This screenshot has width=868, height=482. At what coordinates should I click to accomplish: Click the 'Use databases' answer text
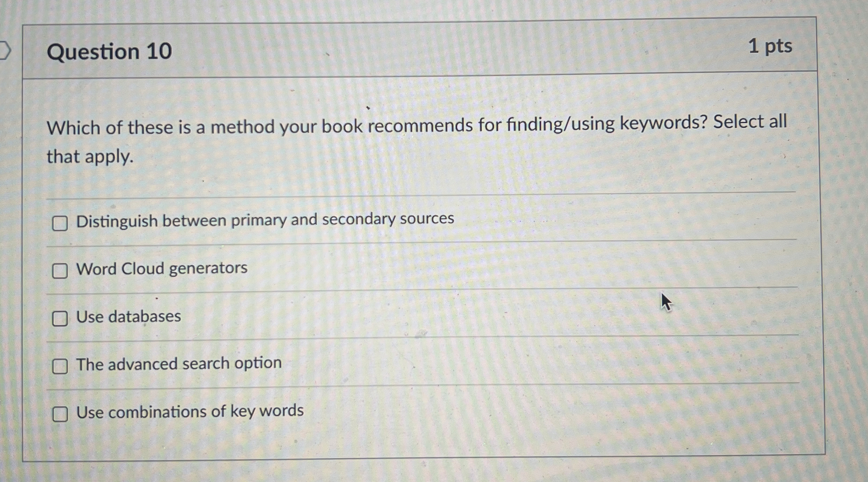[x=128, y=317]
